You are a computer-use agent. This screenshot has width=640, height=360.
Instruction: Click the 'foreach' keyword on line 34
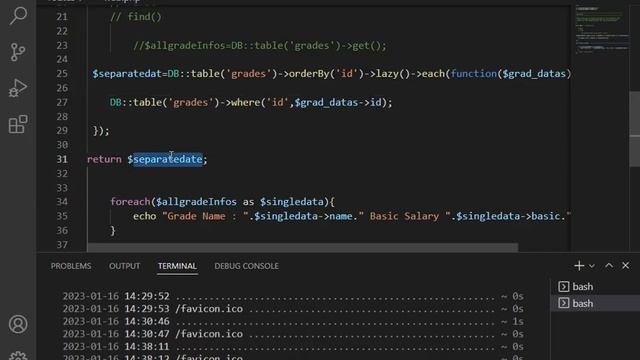130,202
